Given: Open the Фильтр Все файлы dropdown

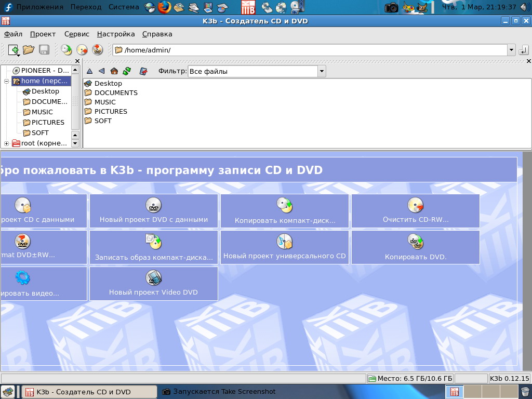Looking at the screenshot, I should click(x=322, y=71).
